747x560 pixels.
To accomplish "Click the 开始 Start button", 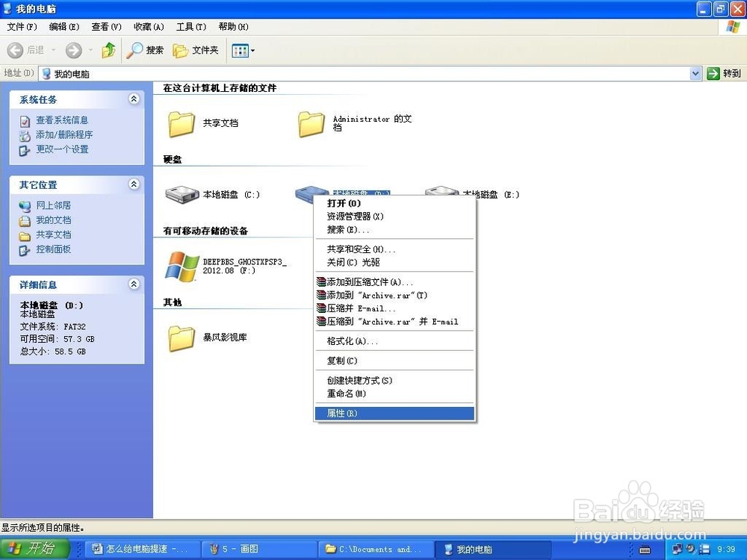I will [34, 549].
